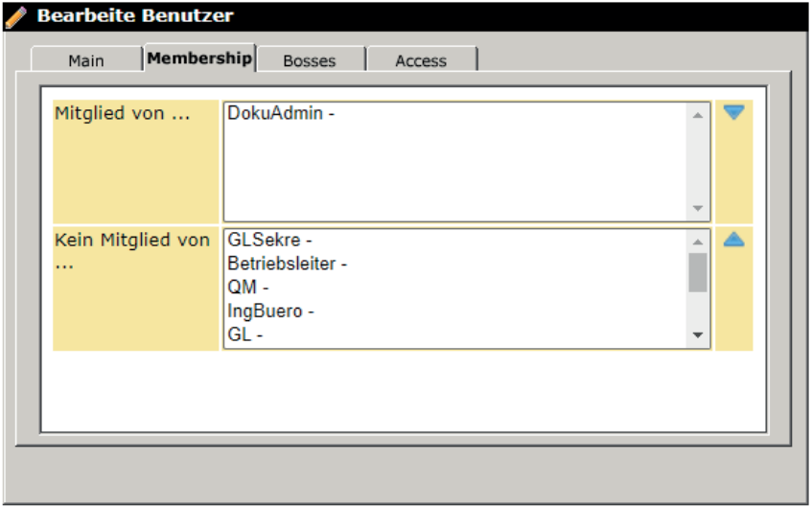Click scrollbar thumb in non-member list
Viewport: 812px width, 507px height.
tap(698, 272)
